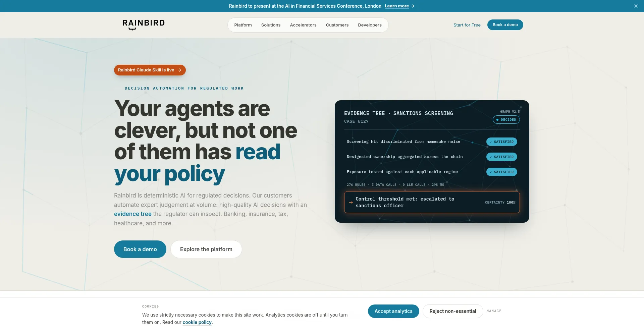Click the large hero Book a demo button
Screen dimensions: 644x333
click(x=140, y=249)
